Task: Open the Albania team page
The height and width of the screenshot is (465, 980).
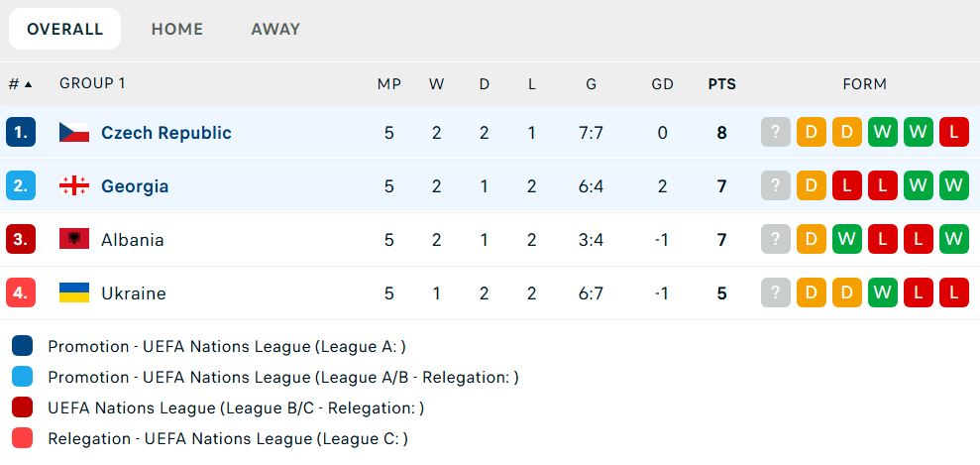Action: click(133, 240)
